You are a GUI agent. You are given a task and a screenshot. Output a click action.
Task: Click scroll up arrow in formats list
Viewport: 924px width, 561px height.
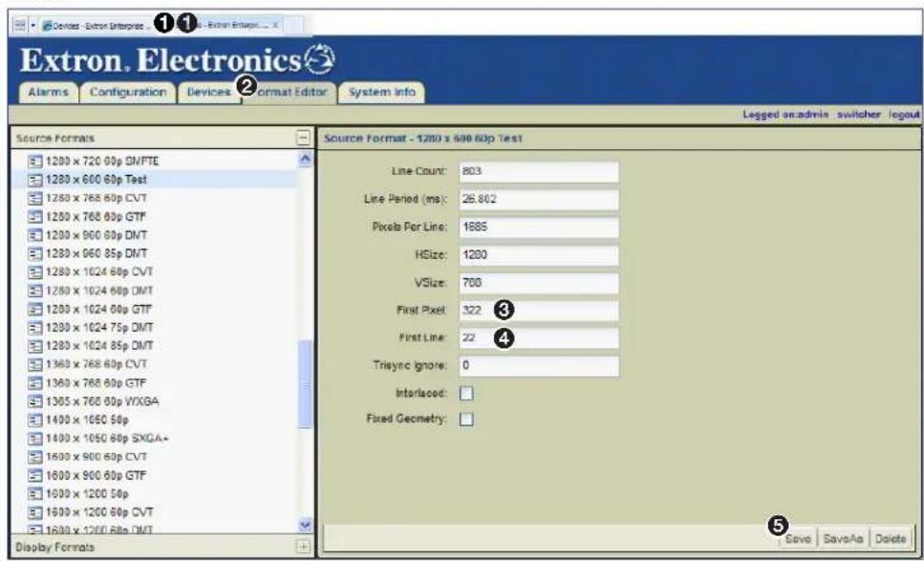pyautogui.click(x=305, y=159)
